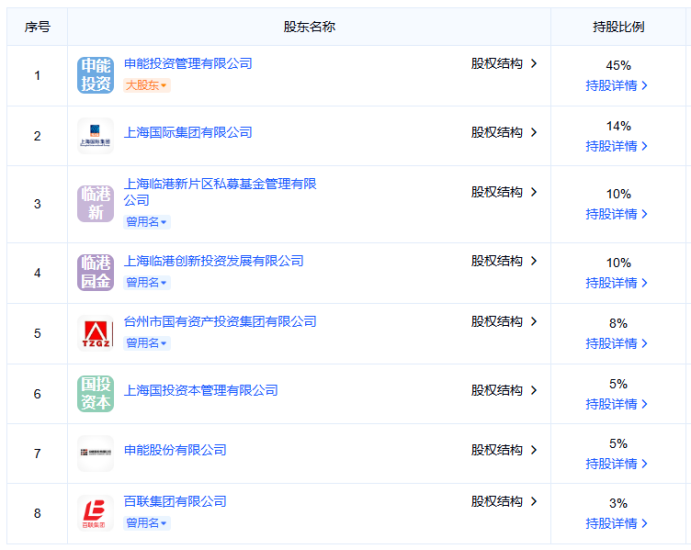Click 国投资本 green logo icon
Screen dimensions: 691x550
pyautogui.click(x=96, y=394)
